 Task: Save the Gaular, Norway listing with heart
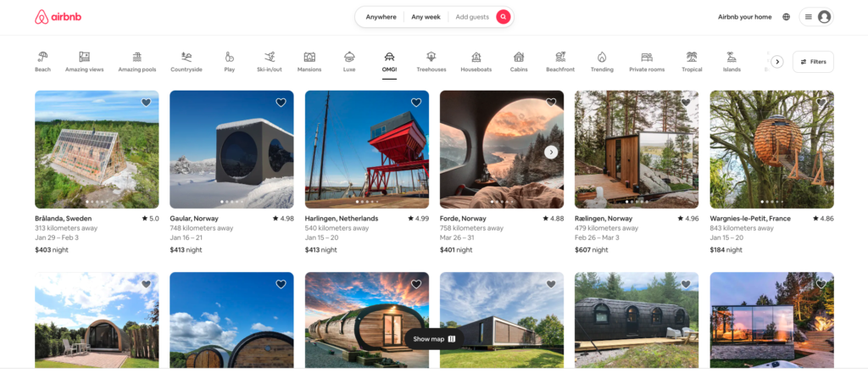tap(281, 103)
